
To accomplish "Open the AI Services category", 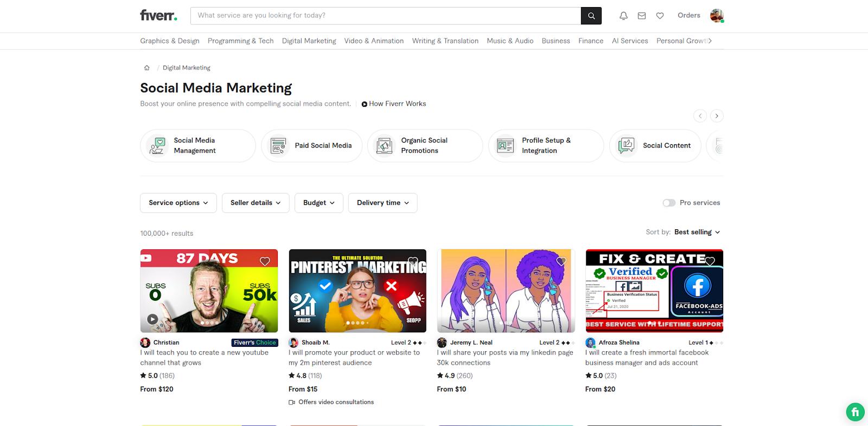I will [630, 41].
